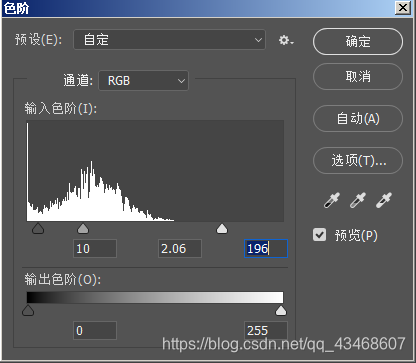The height and width of the screenshot is (363, 416).
Task: Click the output black slider handle
Action: click(28, 311)
